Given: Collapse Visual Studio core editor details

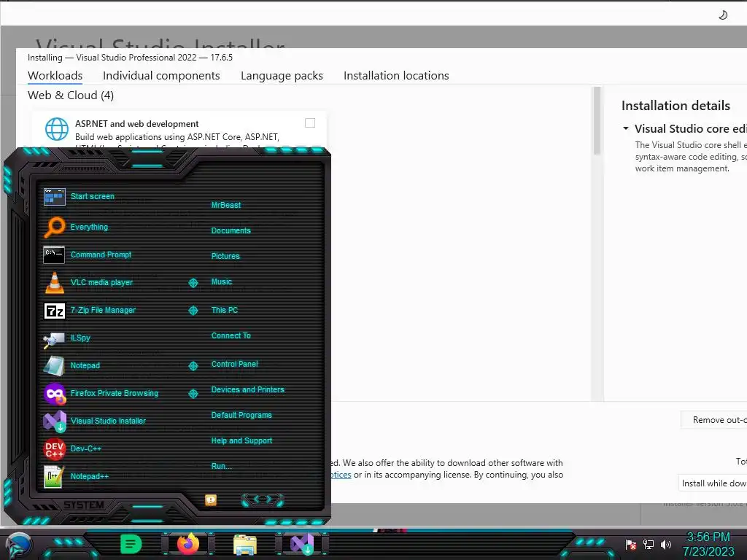Looking at the screenshot, I should 625,128.
